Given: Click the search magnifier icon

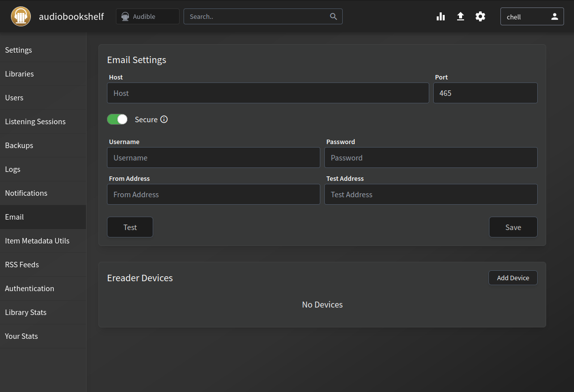Looking at the screenshot, I should 333,16.
